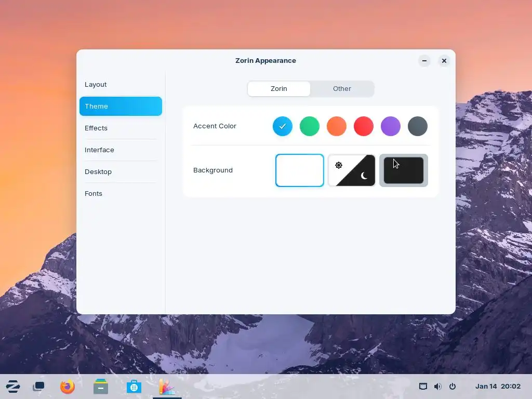Viewport: 532px width, 399px height.
Task: Close the Zorin Appearance window
Action: click(444, 61)
